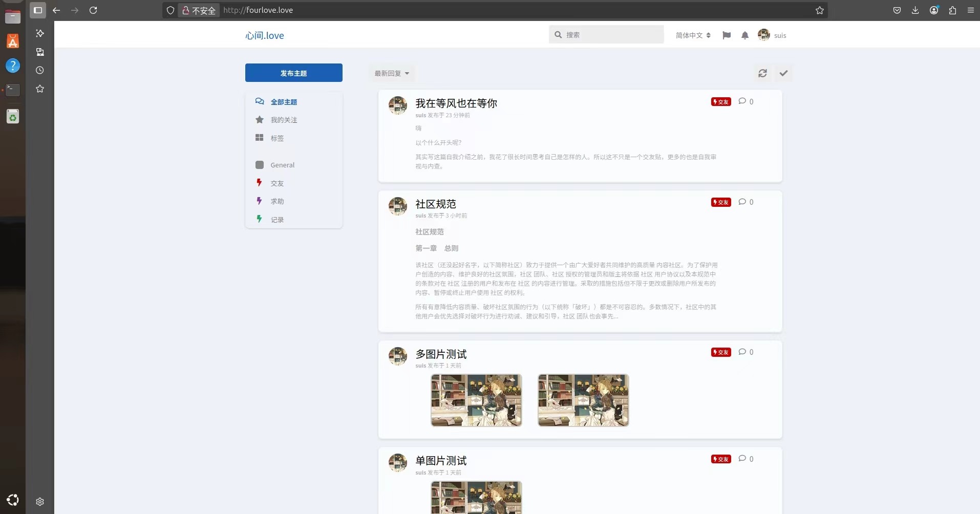Screen dimensions: 980x514
Task: Refresh the discussion list icon
Action: [762, 73]
